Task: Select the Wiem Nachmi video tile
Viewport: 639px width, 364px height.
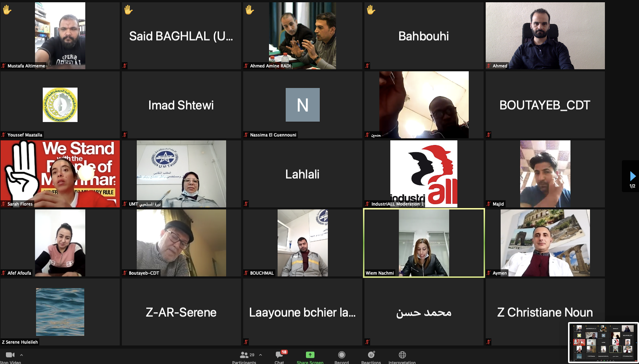Action: [x=424, y=243]
